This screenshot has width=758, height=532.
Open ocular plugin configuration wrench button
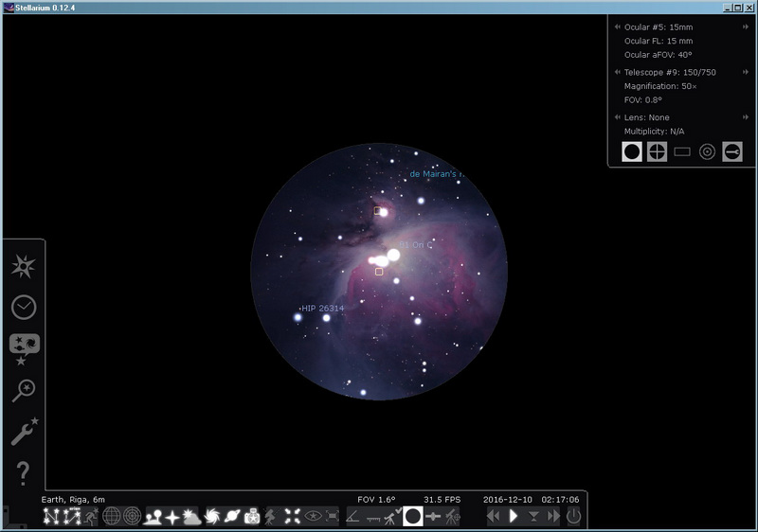[x=731, y=151]
